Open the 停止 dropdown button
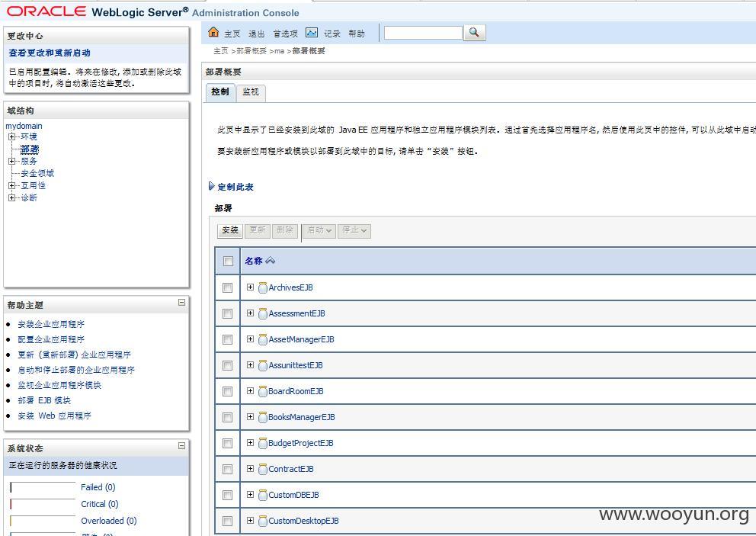 [x=354, y=230]
